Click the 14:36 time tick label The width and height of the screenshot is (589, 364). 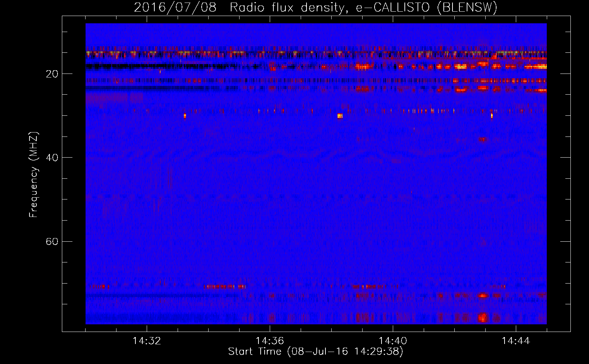coord(270,341)
